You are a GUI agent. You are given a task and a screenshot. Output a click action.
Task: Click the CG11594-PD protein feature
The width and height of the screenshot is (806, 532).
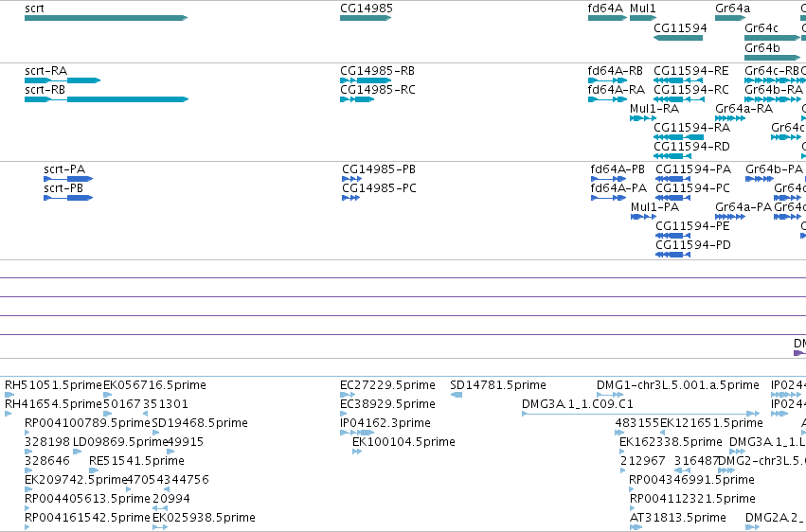coord(672,255)
